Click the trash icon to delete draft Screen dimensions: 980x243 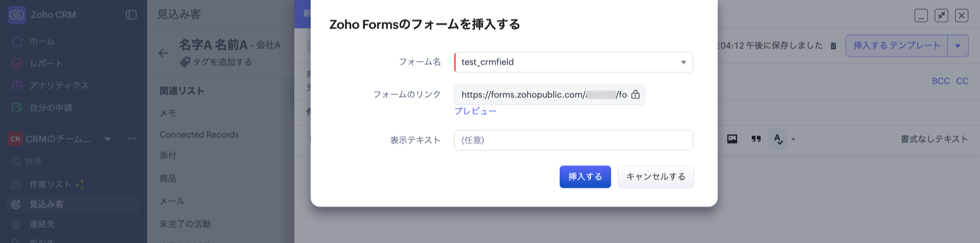click(x=833, y=46)
